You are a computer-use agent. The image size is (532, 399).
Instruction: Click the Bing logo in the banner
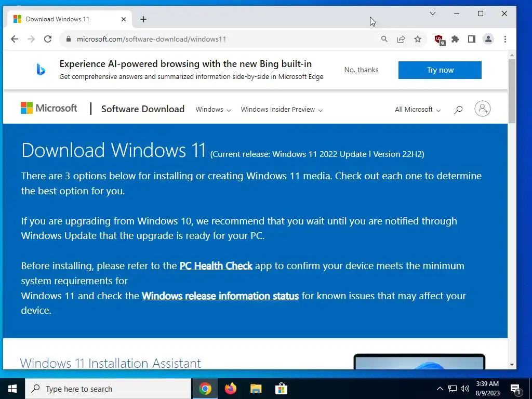[x=41, y=70]
